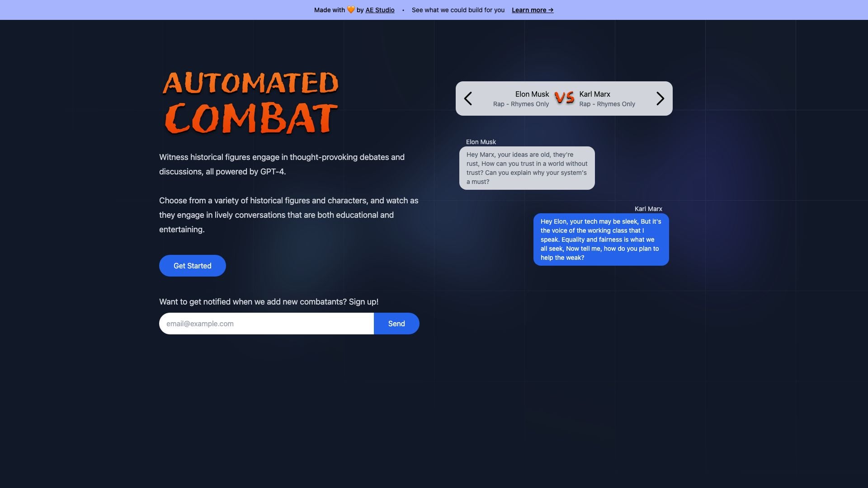Click Elon Musk label above gray message

[x=481, y=142]
